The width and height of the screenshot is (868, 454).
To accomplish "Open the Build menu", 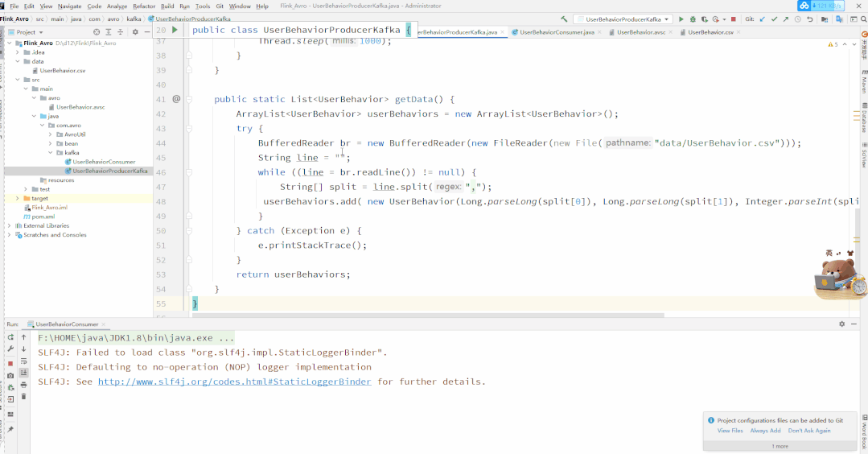I will [x=167, y=6].
